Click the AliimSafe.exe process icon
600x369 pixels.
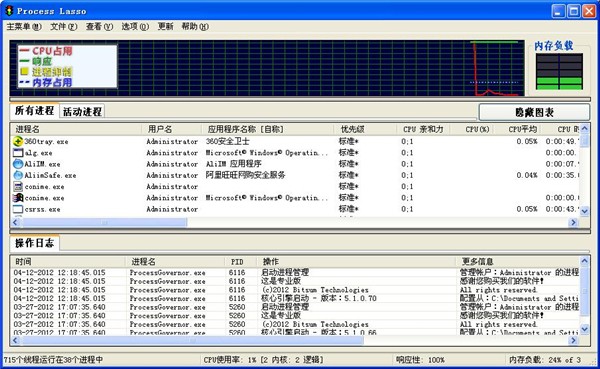18,175
